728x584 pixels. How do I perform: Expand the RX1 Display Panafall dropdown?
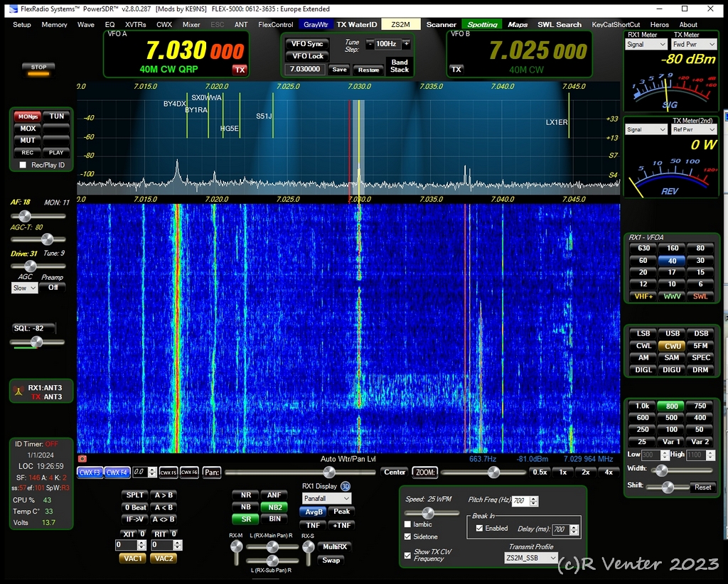tap(326, 498)
